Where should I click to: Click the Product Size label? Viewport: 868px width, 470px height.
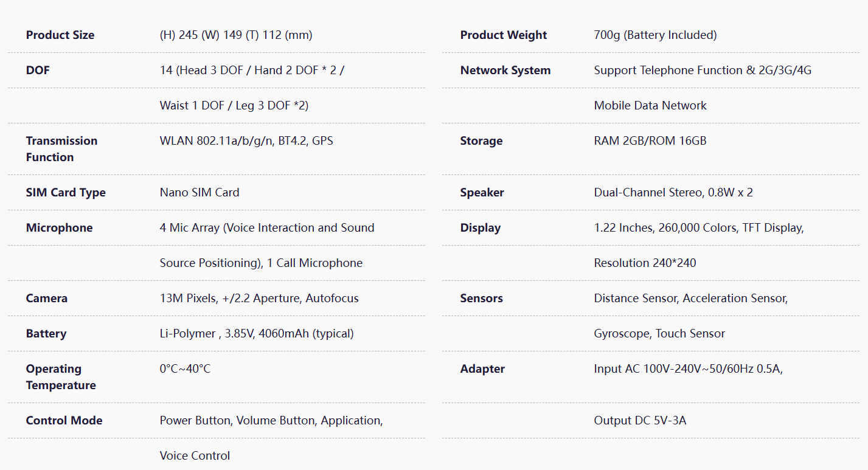[60, 35]
